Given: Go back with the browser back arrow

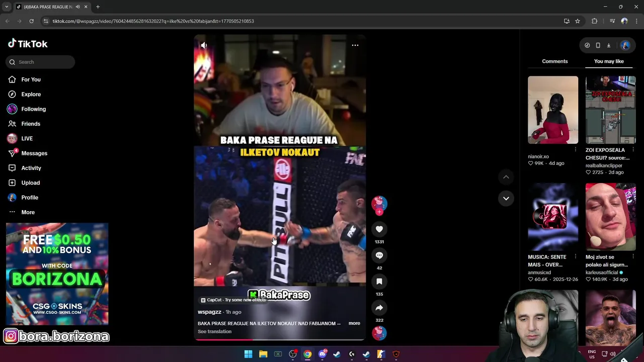Looking at the screenshot, I should 7,21.
